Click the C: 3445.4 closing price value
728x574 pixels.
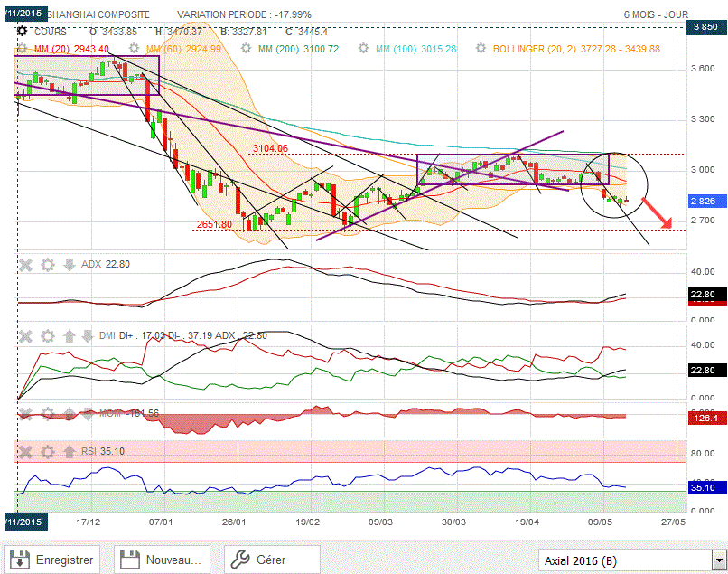click(306, 32)
